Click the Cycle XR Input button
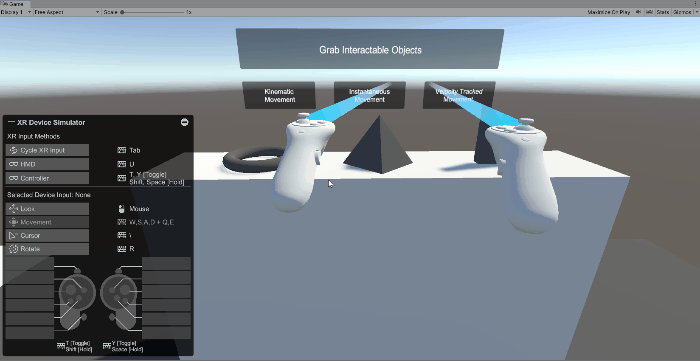Screen dimensions: 700x361 coord(47,150)
